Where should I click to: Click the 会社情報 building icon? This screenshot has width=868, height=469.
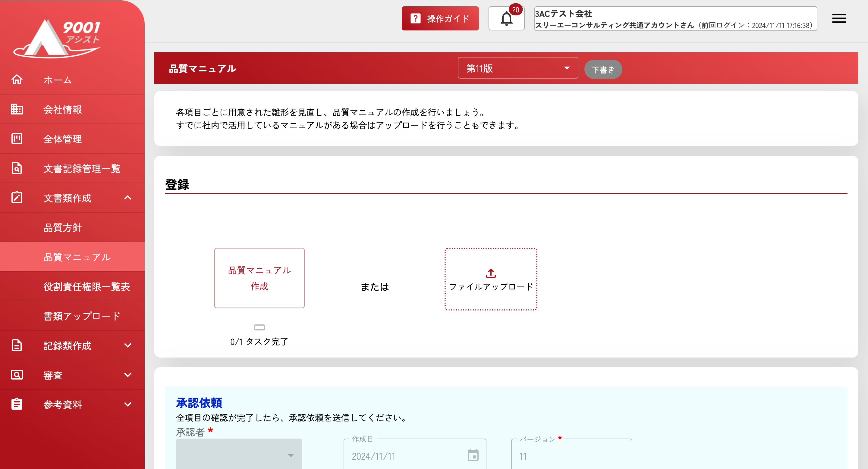(x=17, y=109)
